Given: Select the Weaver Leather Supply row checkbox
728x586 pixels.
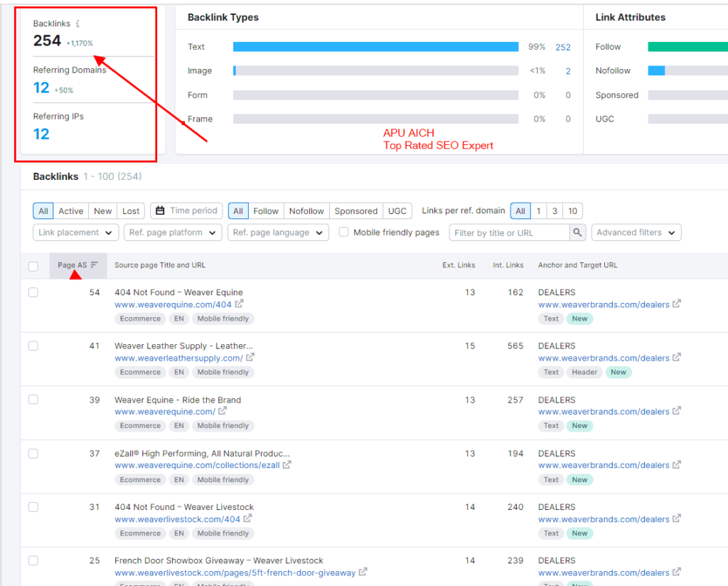Looking at the screenshot, I should click(x=33, y=346).
